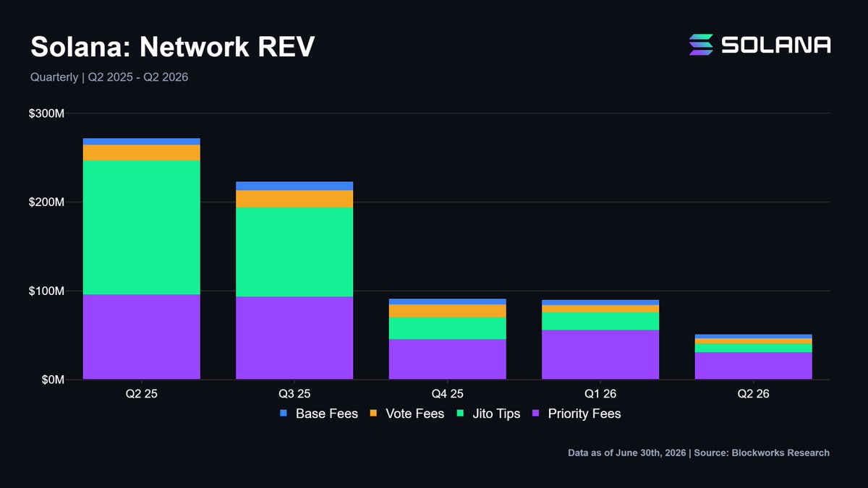Click the SOLANA wordmark text
The image size is (868, 488).
tap(776, 45)
